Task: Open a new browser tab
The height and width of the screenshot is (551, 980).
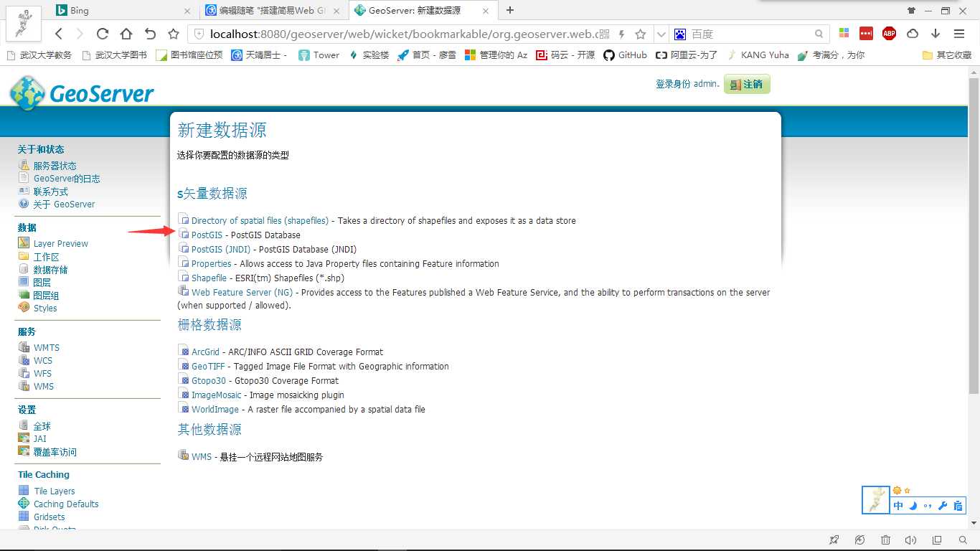Action: (510, 10)
